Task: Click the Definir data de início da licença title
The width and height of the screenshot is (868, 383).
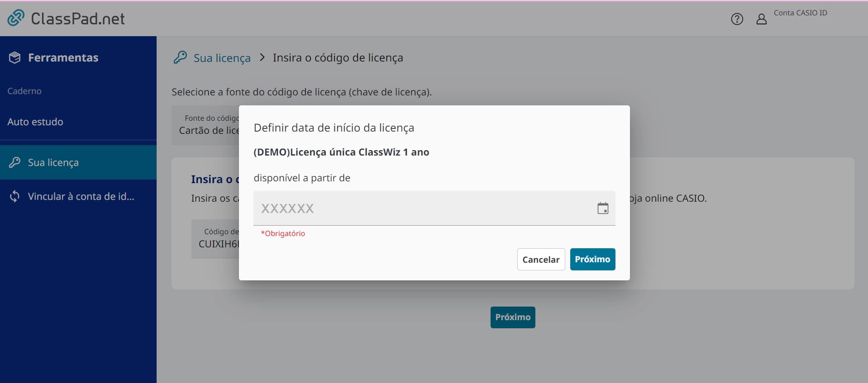Action: click(334, 128)
